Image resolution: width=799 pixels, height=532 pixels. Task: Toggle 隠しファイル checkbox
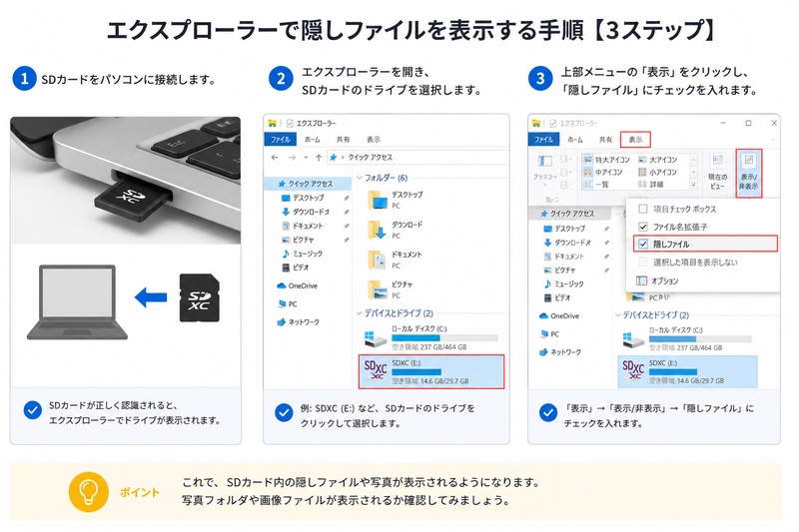tap(643, 244)
